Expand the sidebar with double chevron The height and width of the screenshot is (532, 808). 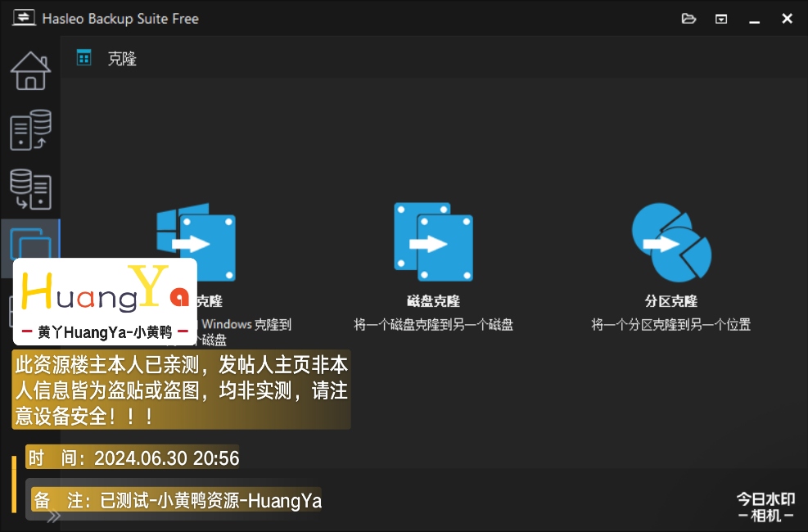pyautogui.click(x=53, y=516)
